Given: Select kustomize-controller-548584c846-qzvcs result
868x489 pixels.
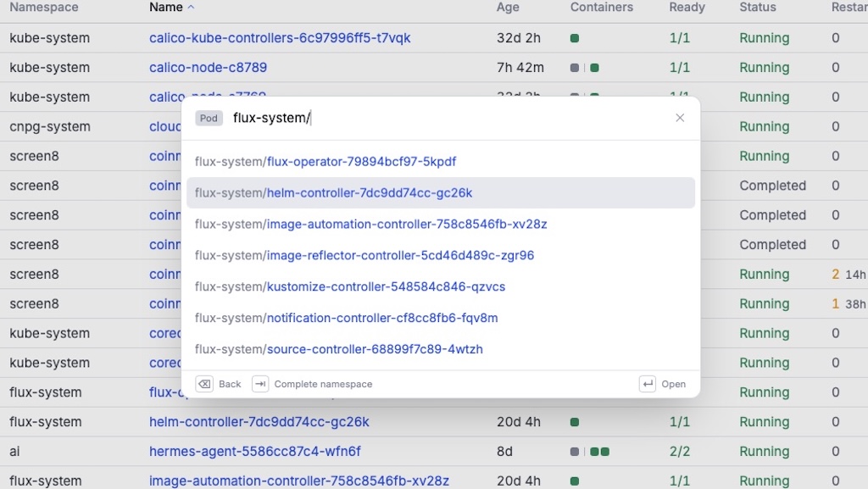Looking at the screenshot, I should (441, 286).
